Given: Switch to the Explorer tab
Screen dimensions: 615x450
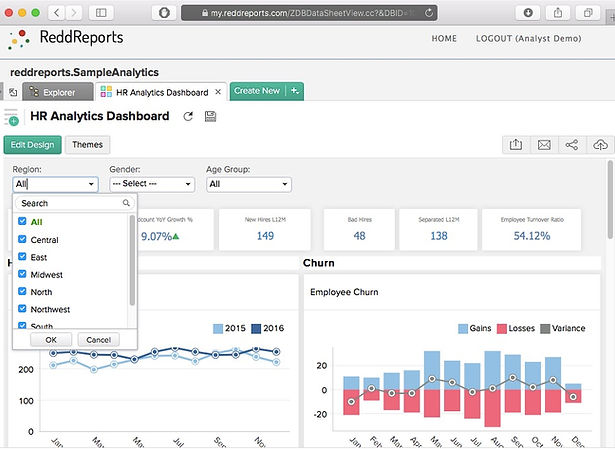Looking at the screenshot, I should click(58, 92).
